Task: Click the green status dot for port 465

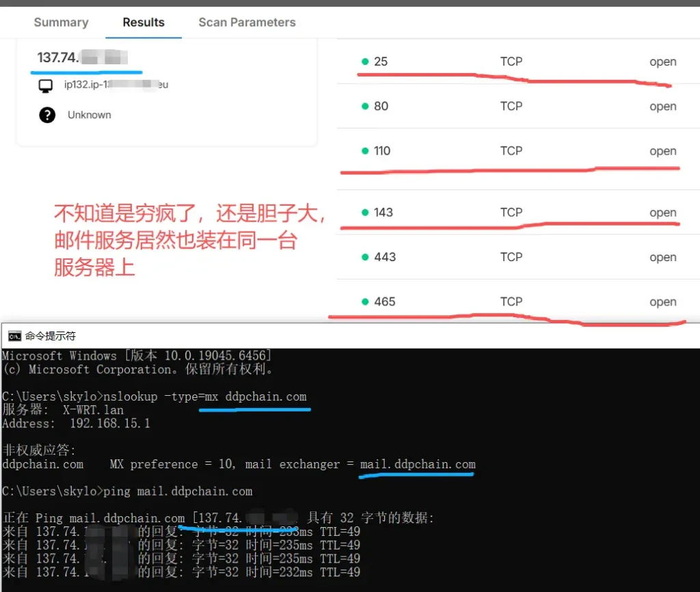Action: pos(365,301)
